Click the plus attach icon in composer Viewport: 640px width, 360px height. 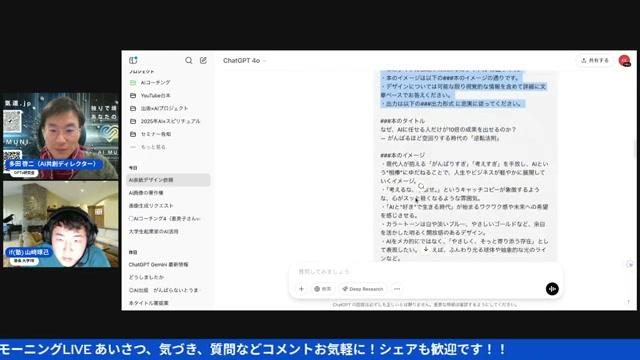(x=302, y=289)
